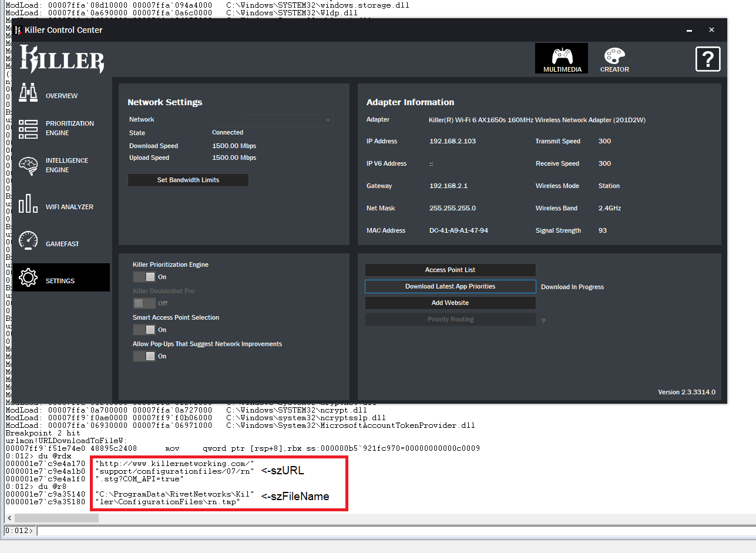Select Creator mode palette icon

[x=614, y=57]
